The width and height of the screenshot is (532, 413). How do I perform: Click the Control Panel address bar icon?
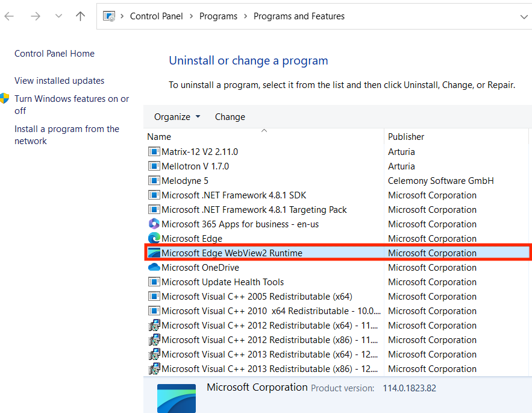tap(109, 16)
